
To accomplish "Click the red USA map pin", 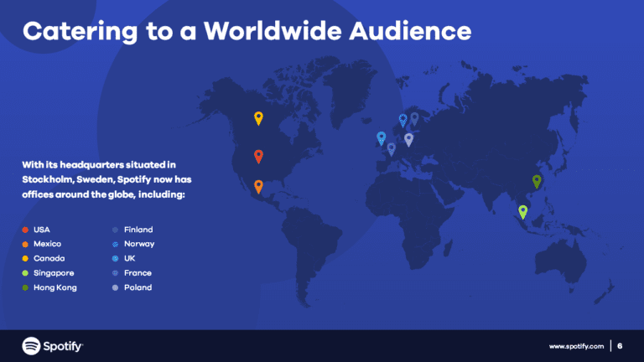I will click(x=258, y=157).
